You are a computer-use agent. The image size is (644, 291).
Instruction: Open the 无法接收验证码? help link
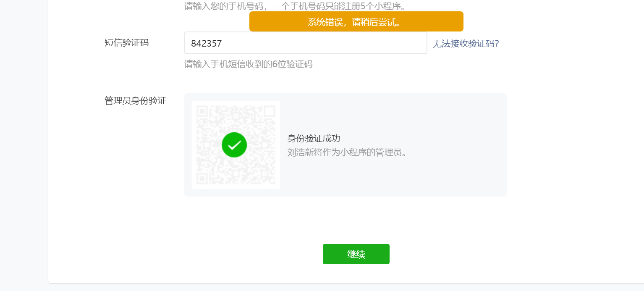[466, 44]
